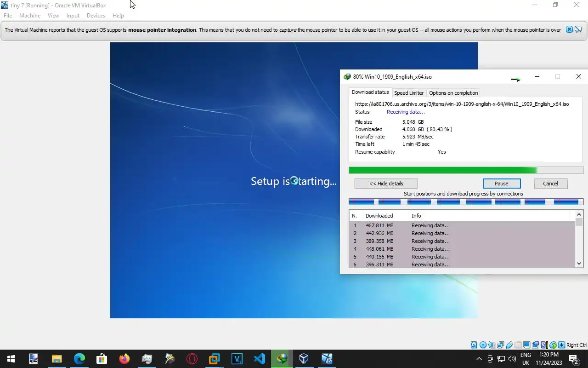Open Microsoft Edge from the taskbar
Image resolution: width=588 pixels, height=368 pixels.
[x=79, y=359]
